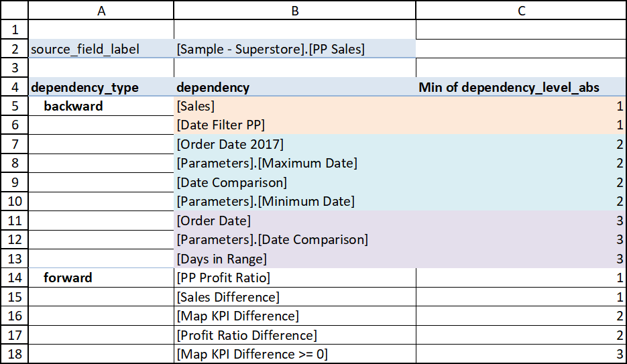Select column B header
Viewport: 627px width, 364px height.
pyautogui.click(x=294, y=10)
